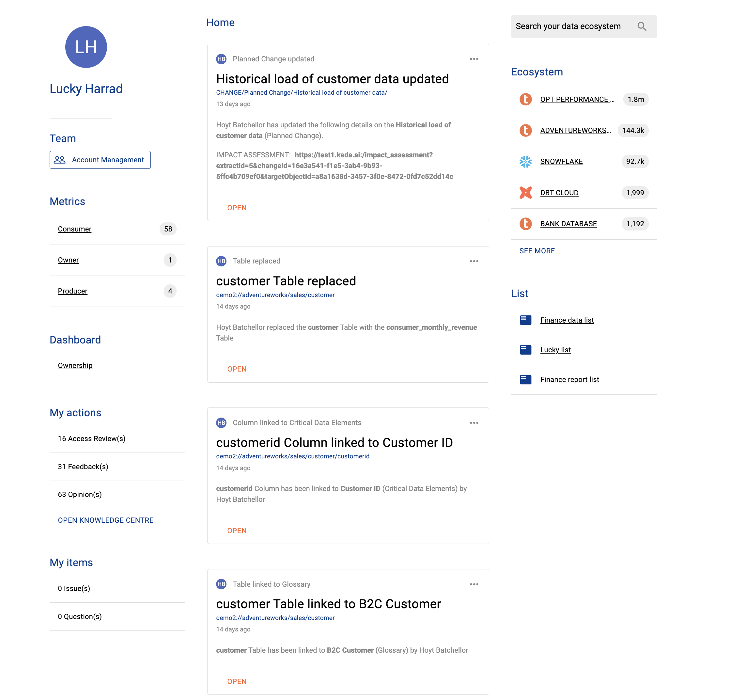Click the search magnifier icon
Image resolution: width=731 pixels, height=700 pixels.
(x=642, y=26)
